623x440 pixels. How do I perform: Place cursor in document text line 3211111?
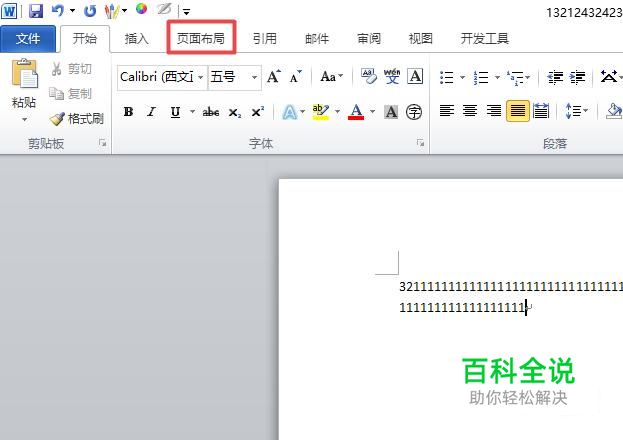(x=511, y=287)
